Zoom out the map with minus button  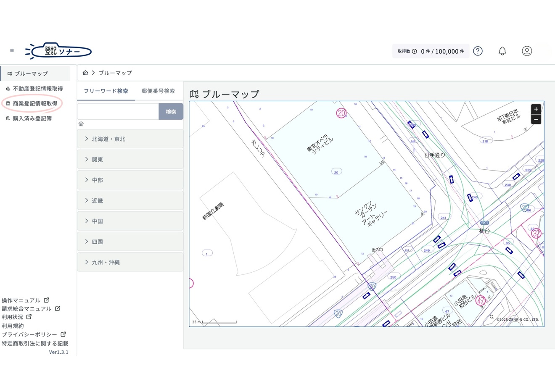tap(536, 119)
